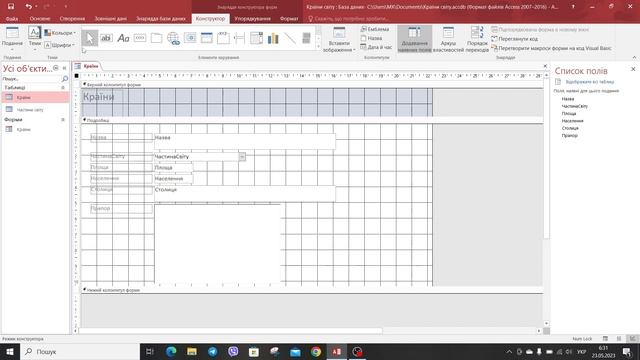The image size is (640, 360).
Task: Select the Line control tool
Action: (x=290, y=38)
